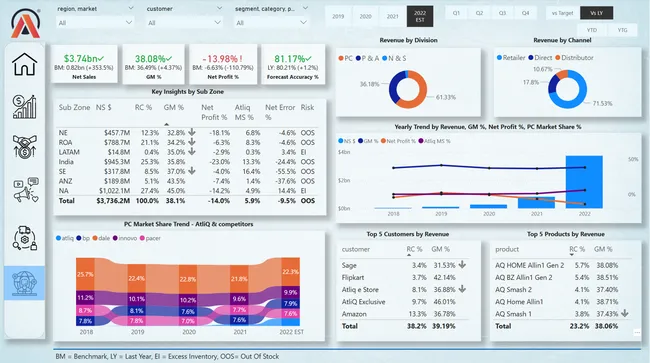Click the Distributor legend item
The image size is (650, 363).
pyautogui.click(x=574, y=58)
